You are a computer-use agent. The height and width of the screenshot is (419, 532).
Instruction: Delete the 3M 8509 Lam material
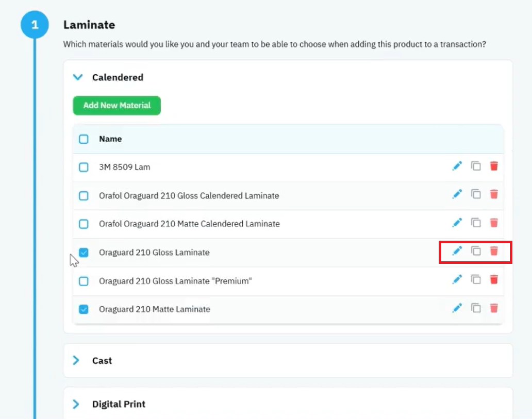(494, 166)
